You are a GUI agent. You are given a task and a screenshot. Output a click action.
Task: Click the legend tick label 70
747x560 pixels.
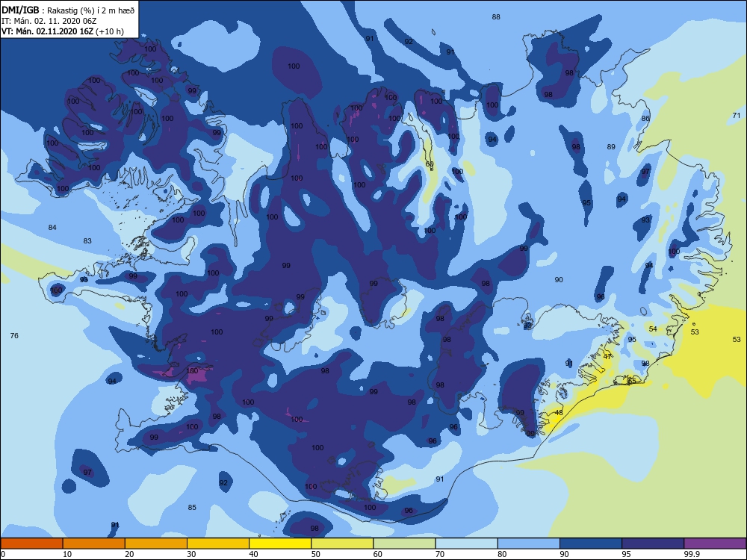click(x=440, y=554)
